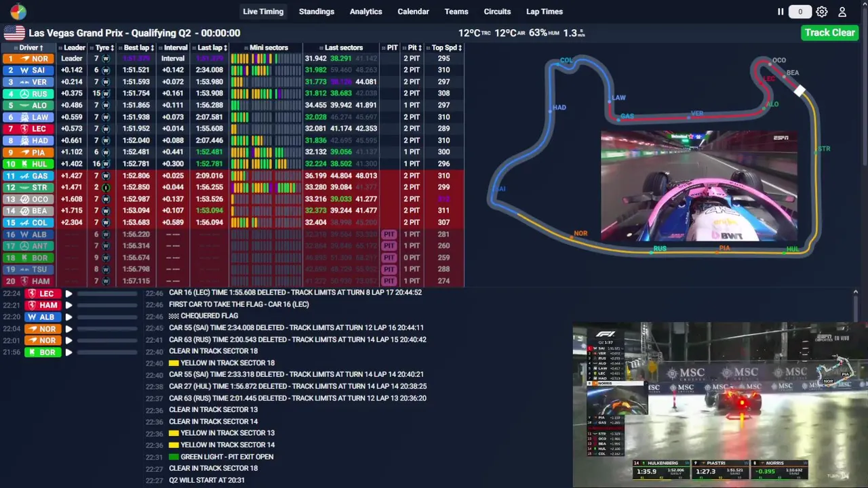868x488 pixels.
Task: Play ALB team radio clip
Action: click(68, 317)
